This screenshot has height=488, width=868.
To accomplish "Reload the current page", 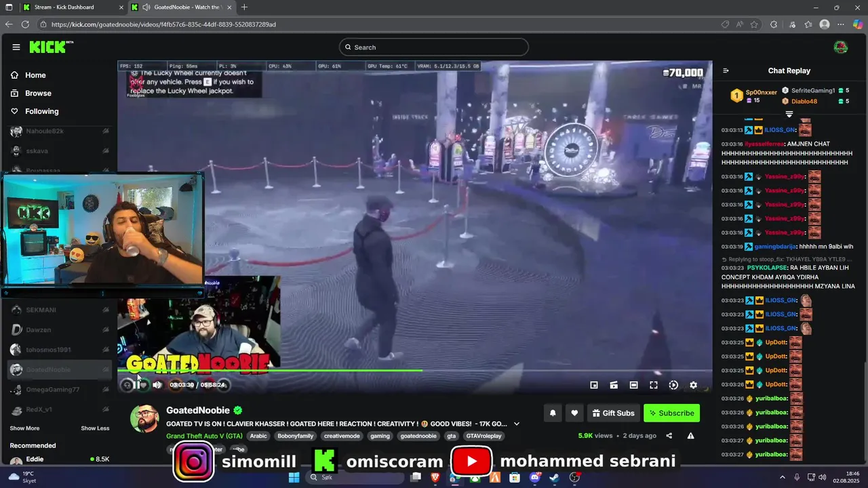I will (x=25, y=24).
